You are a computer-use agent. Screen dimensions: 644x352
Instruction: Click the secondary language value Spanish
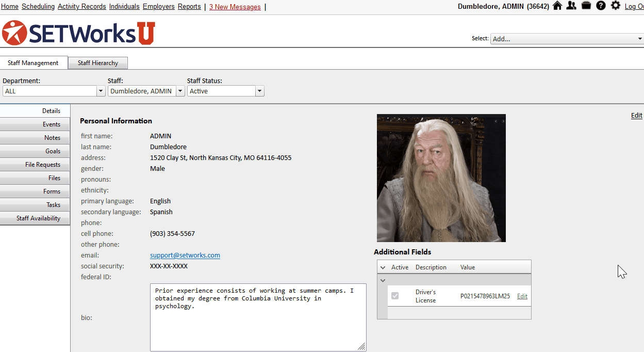click(x=161, y=212)
